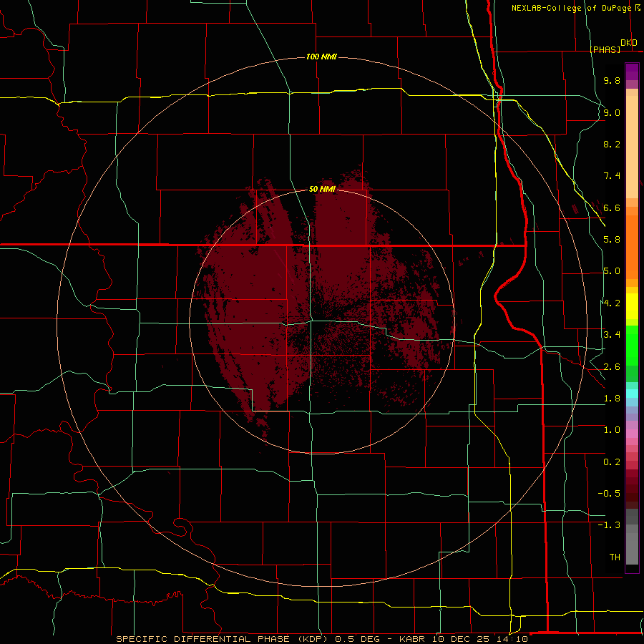Click the 5.8 value on the color scale

[x=612, y=240]
